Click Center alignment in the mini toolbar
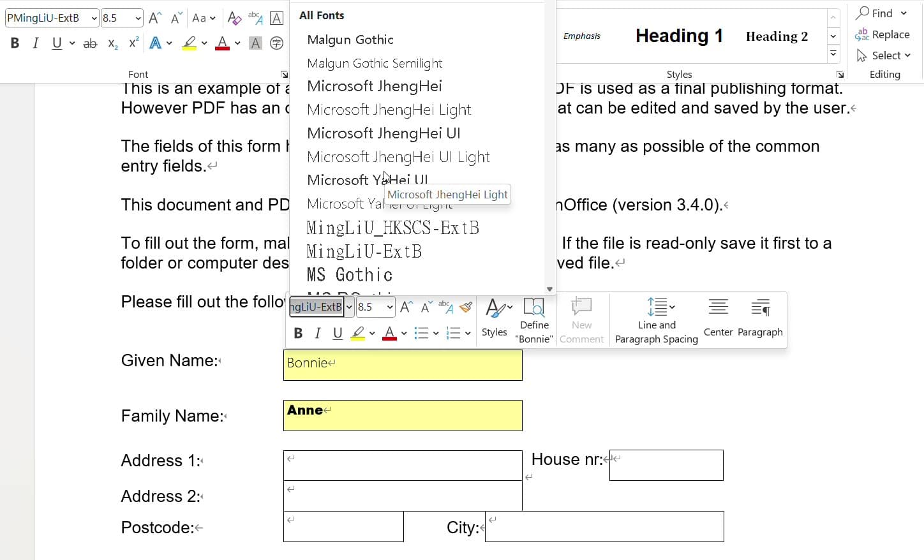The height and width of the screenshot is (560, 924). tap(718, 318)
